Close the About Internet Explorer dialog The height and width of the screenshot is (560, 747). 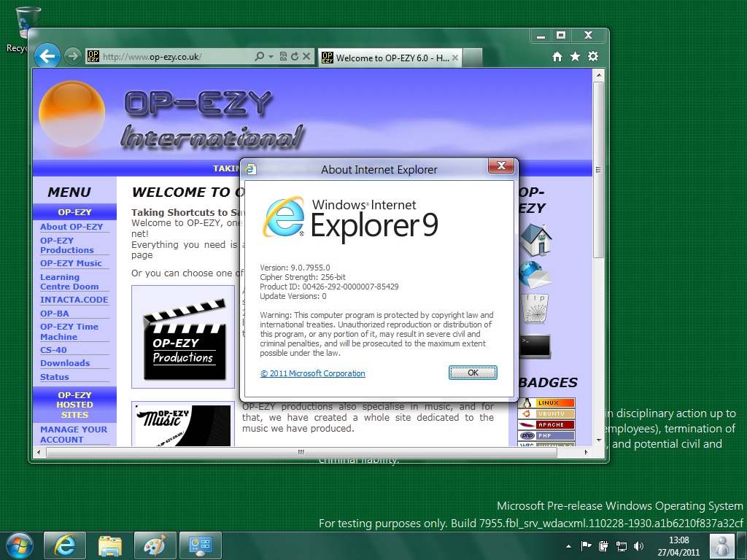(x=501, y=166)
